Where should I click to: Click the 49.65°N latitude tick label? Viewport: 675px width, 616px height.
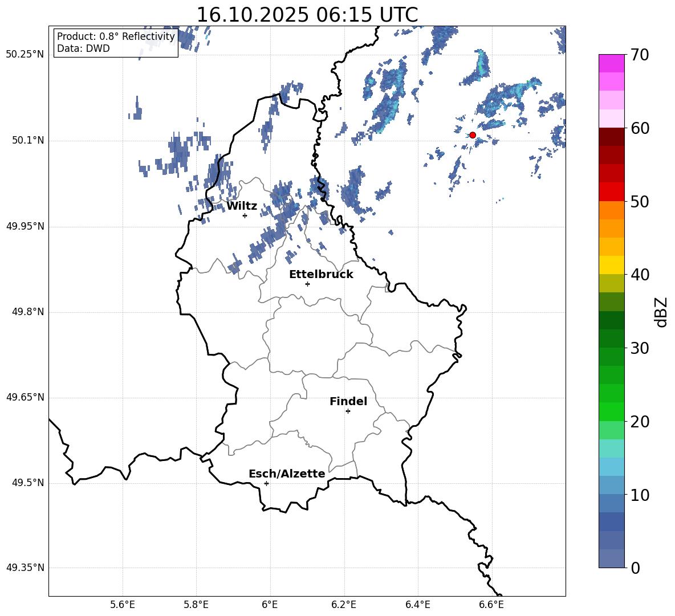click(x=25, y=397)
